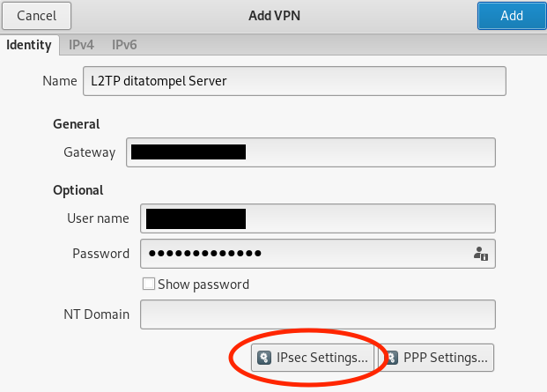
Task: Enable the Show password checkbox
Action: (149, 284)
